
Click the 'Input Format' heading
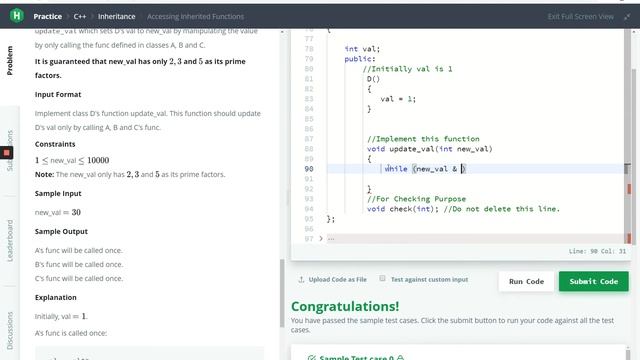58,94
